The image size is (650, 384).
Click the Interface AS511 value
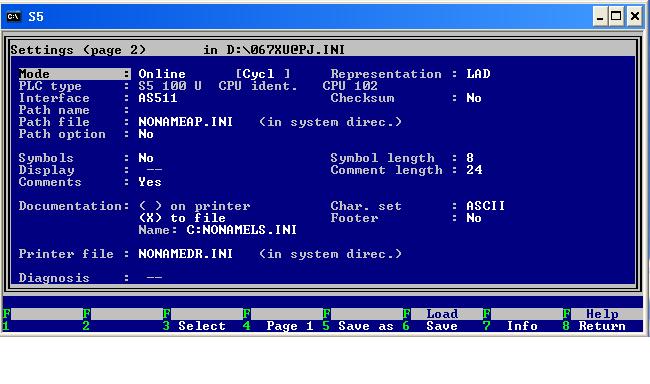tap(158, 98)
